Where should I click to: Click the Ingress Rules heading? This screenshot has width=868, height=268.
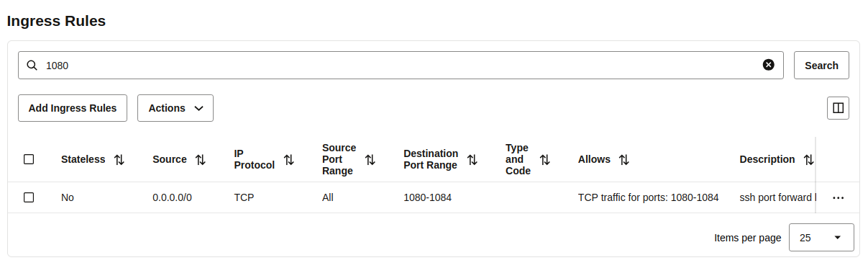pyautogui.click(x=57, y=21)
